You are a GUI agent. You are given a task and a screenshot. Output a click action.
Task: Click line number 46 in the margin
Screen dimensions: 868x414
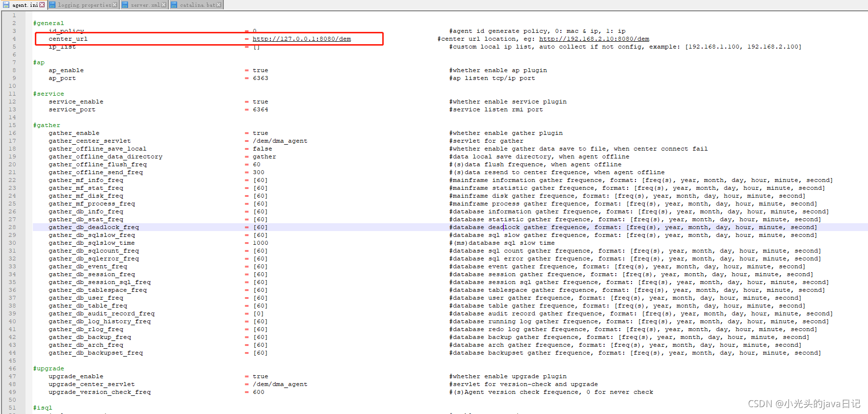(12, 368)
